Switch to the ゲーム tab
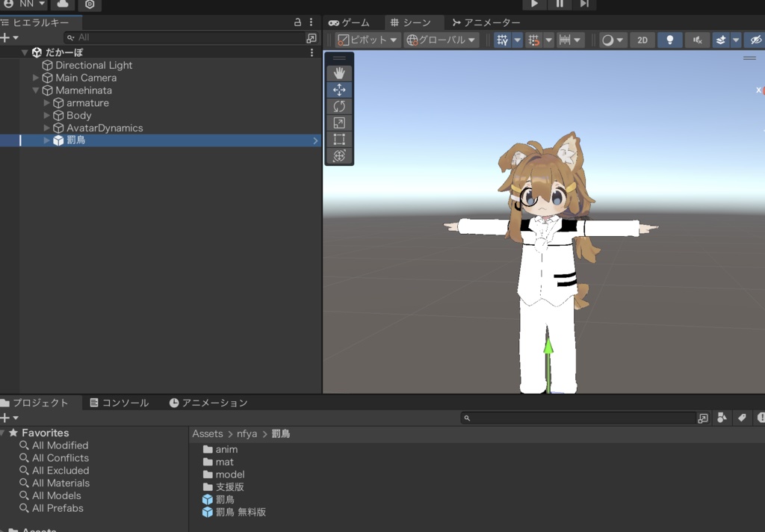Screen dimensions: 765x532 point(349,22)
